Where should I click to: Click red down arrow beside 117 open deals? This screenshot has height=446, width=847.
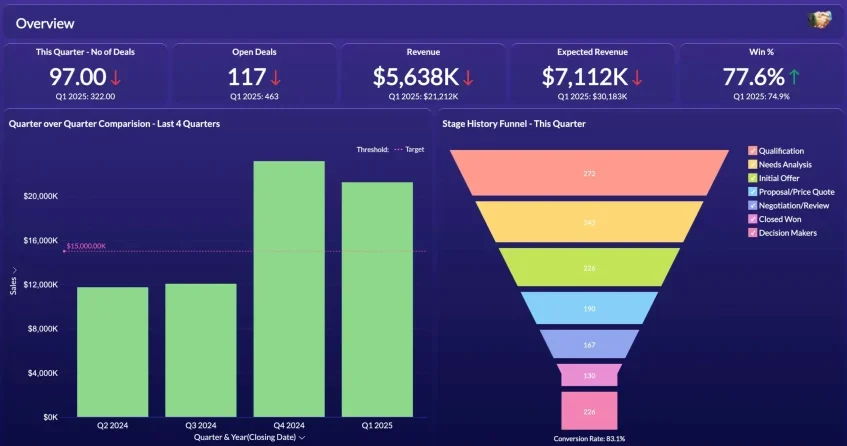point(275,78)
